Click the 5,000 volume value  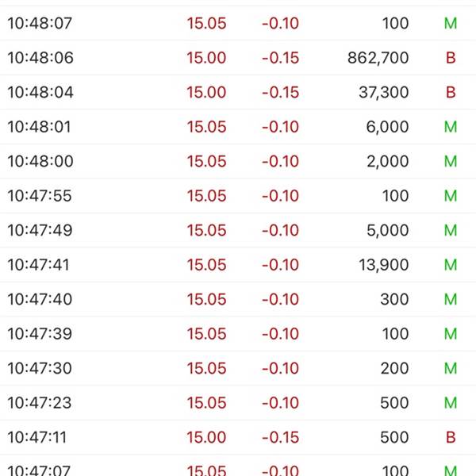(x=387, y=231)
